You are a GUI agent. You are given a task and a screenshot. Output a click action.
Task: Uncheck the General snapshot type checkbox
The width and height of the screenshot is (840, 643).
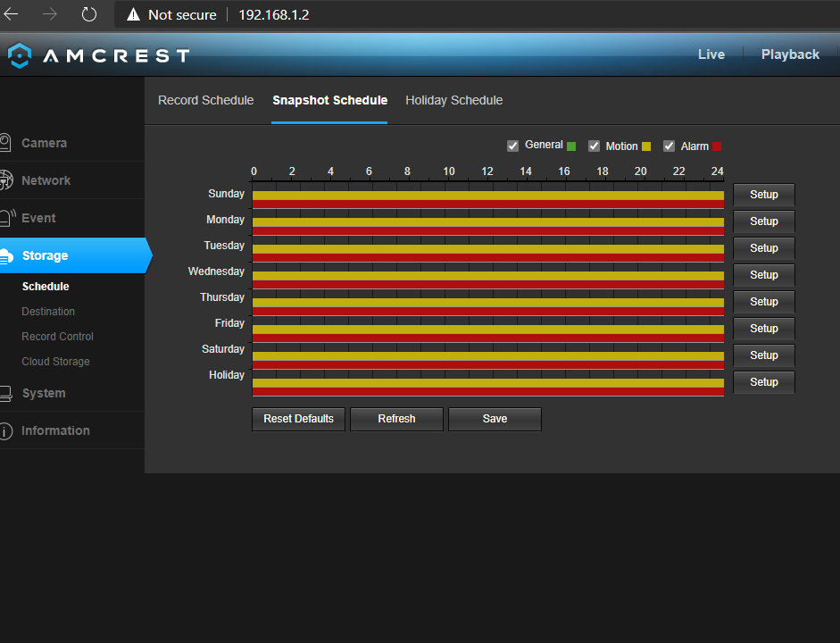[x=512, y=146]
